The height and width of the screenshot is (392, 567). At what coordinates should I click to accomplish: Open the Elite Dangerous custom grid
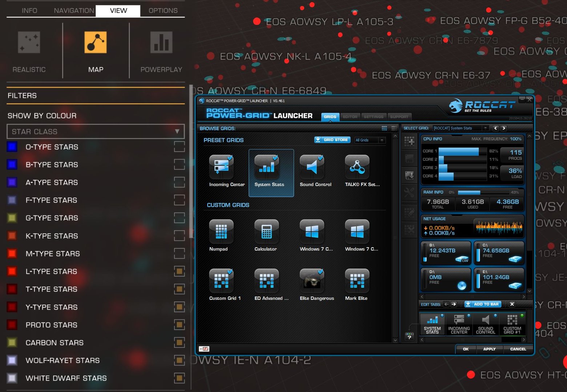point(312,281)
